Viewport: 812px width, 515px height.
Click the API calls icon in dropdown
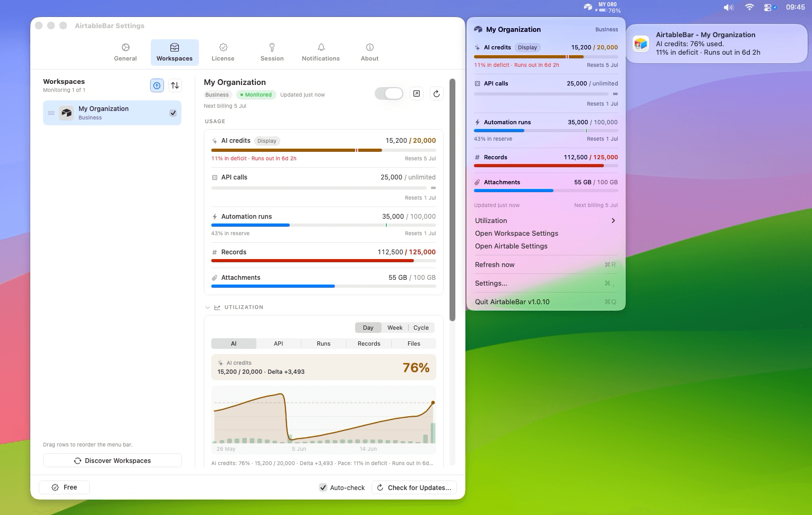click(477, 84)
